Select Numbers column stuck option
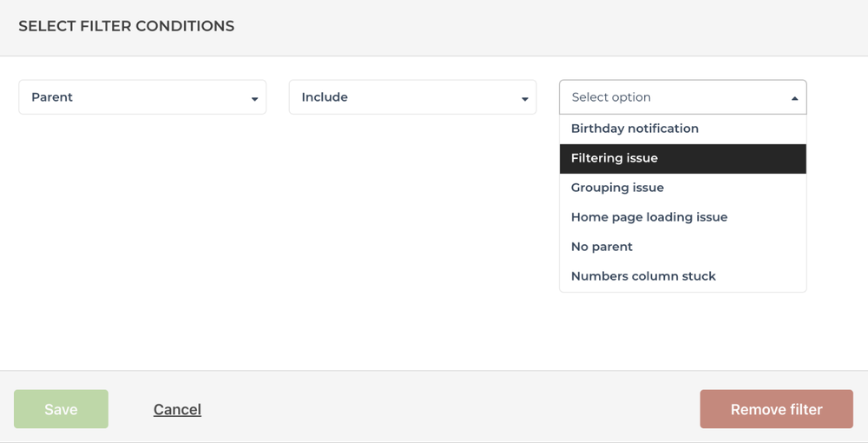868x443 pixels. [683, 276]
